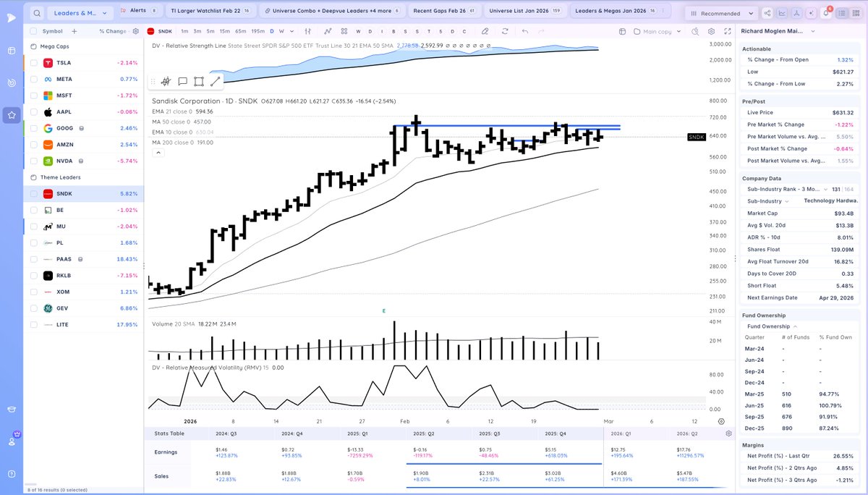This screenshot has width=868, height=495.
Task: Select the comment note drawing tool
Action: [x=182, y=82]
